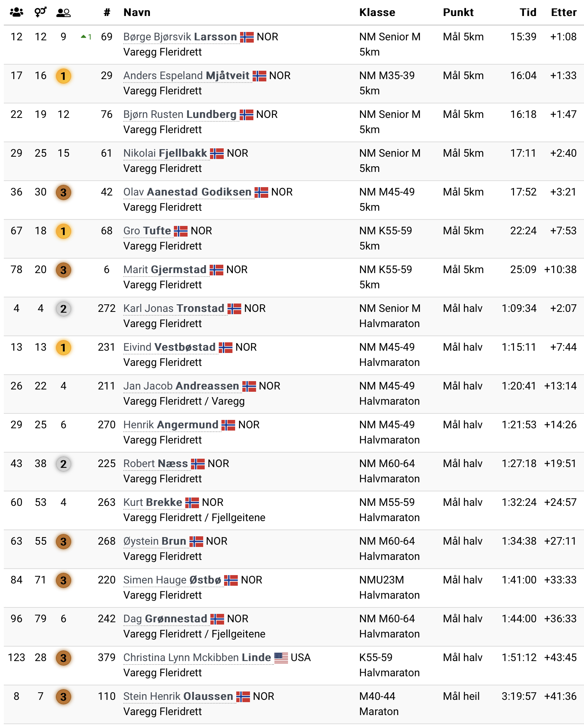Click gold medal badge beside Anders Espeland Mjåtveit
This screenshot has width=584, height=728.
point(64,76)
